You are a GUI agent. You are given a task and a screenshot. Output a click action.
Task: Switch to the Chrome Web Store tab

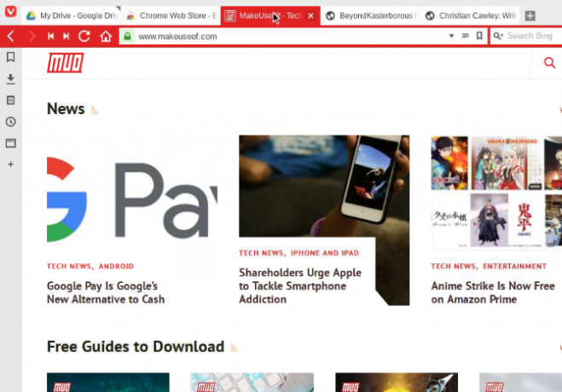coord(171,15)
